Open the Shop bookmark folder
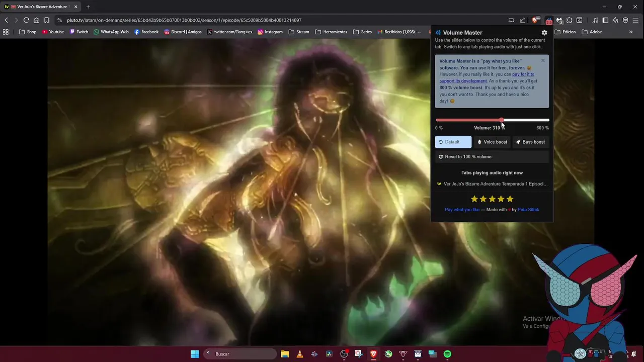 (x=28, y=32)
